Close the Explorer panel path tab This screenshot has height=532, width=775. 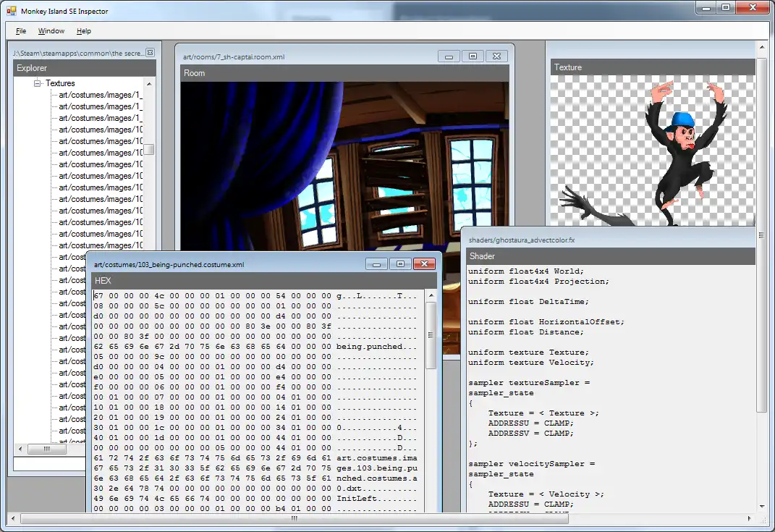click(151, 52)
